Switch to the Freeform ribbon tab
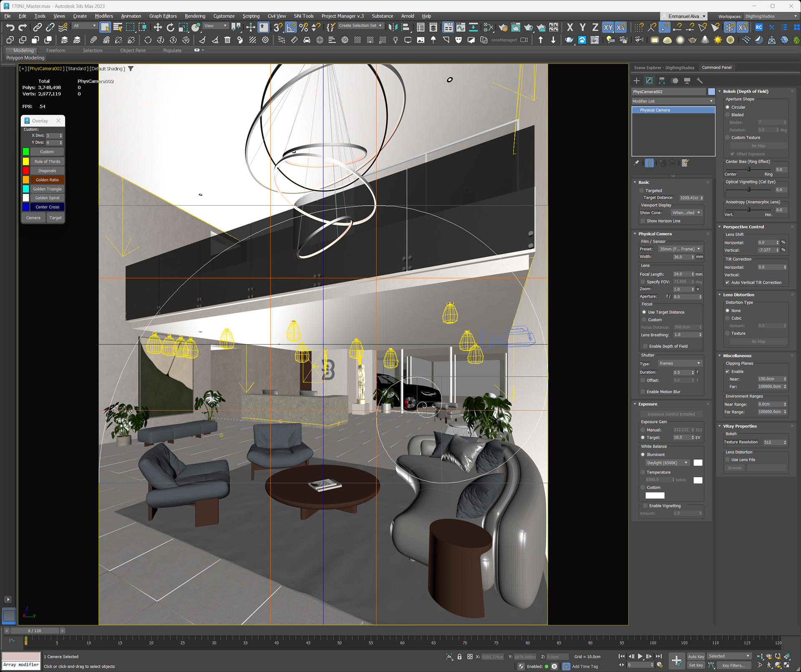 56,50
